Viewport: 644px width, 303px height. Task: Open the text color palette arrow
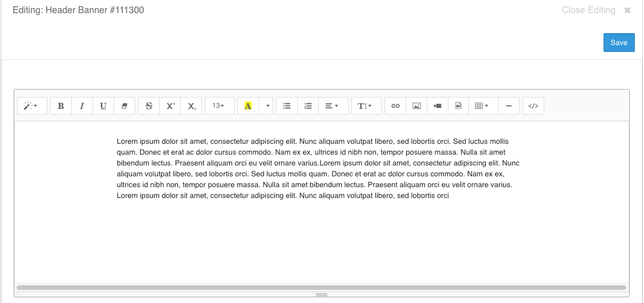[x=268, y=106]
